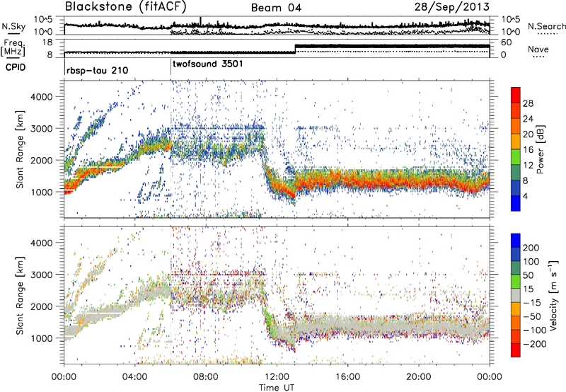
Task: Click the '18' tick on frequency axis
Action: coord(47,42)
